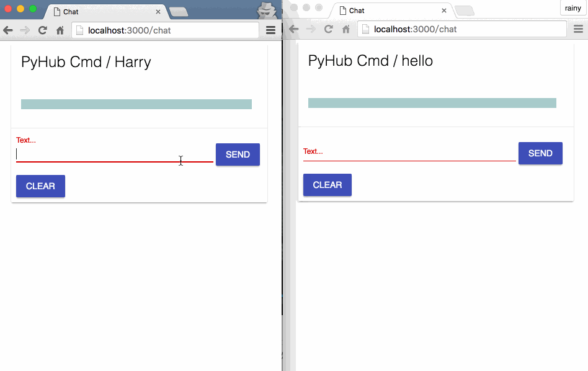Maximize the left browser window with the green button

tap(33, 9)
